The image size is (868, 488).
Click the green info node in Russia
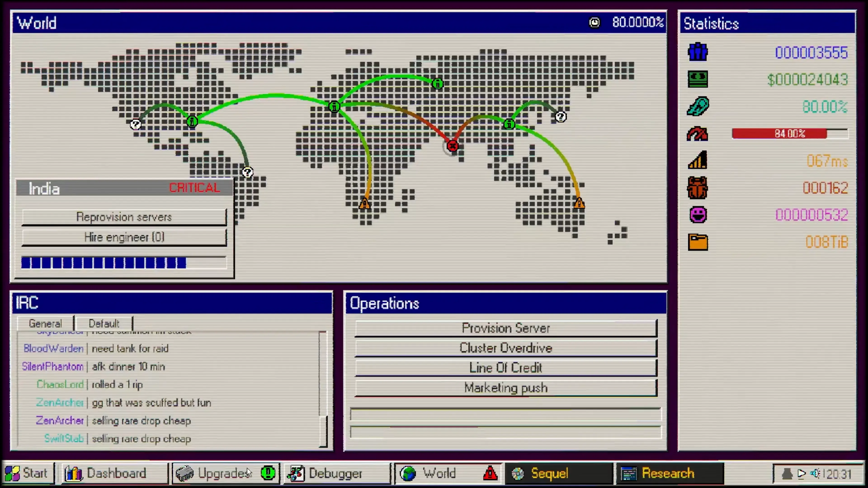(x=437, y=84)
